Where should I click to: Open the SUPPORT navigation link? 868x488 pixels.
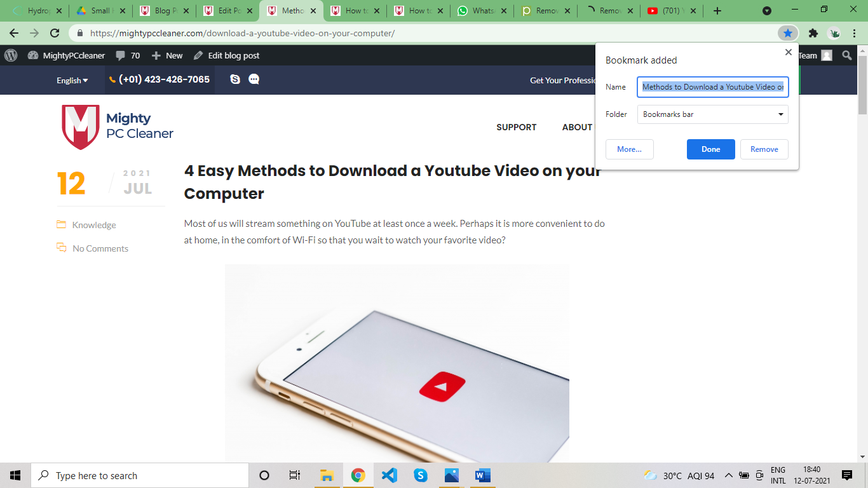tap(517, 127)
